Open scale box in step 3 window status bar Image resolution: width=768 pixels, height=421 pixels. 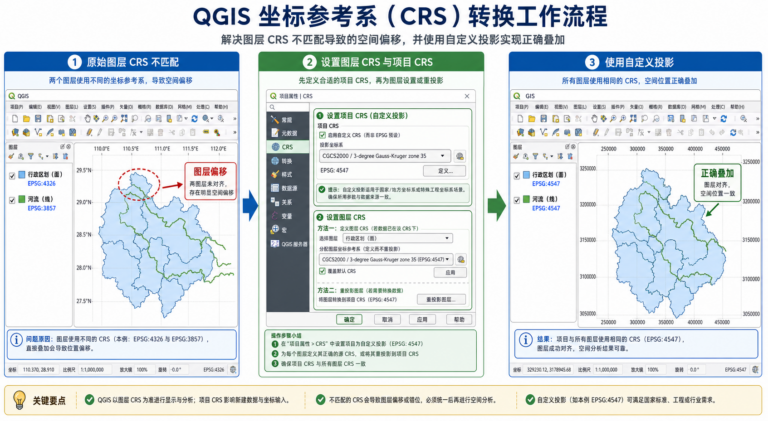(608, 370)
